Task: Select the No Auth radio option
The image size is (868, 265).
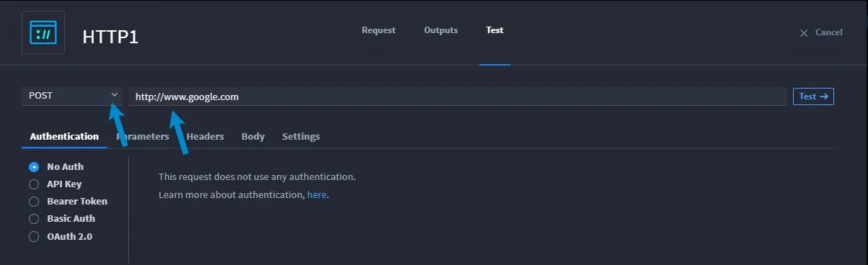Action: [x=56, y=166]
